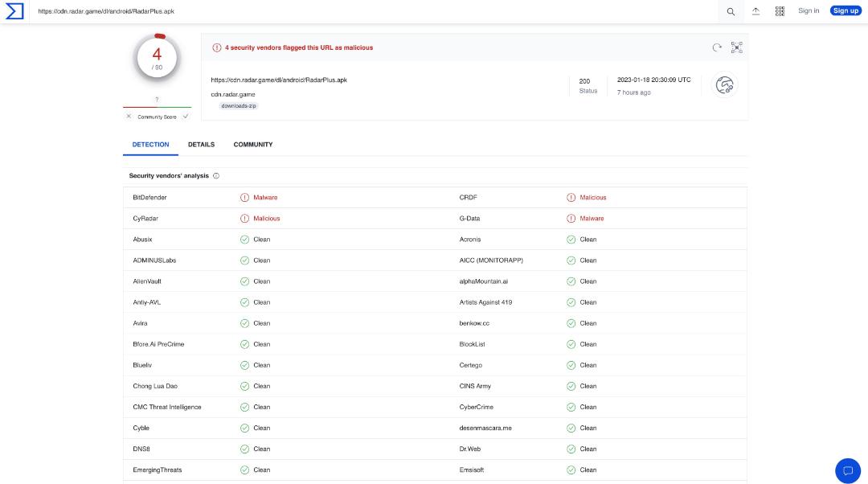Click Dr.Web clean check icon
This screenshot has width=868, height=484.
click(571, 449)
